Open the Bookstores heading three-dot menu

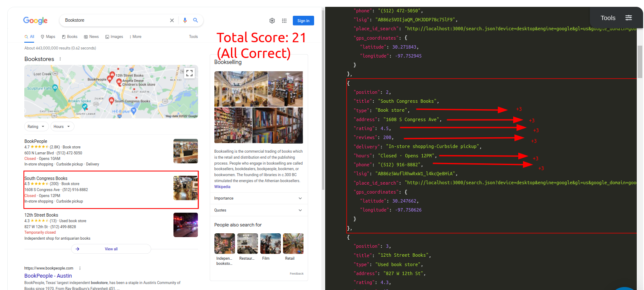[x=60, y=59]
